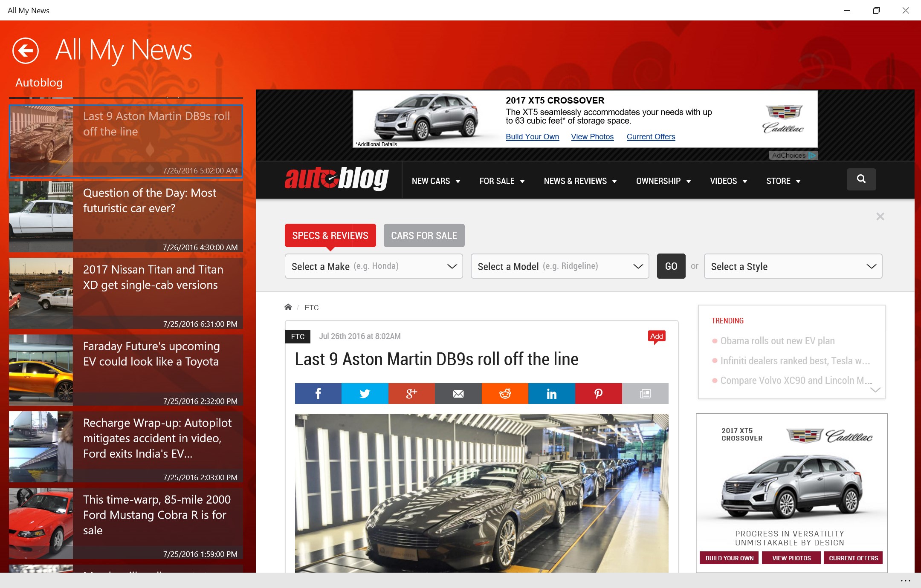This screenshot has width=921, height=588.
Task: Click the Google Plus share icon
Action: coord(411,393)
